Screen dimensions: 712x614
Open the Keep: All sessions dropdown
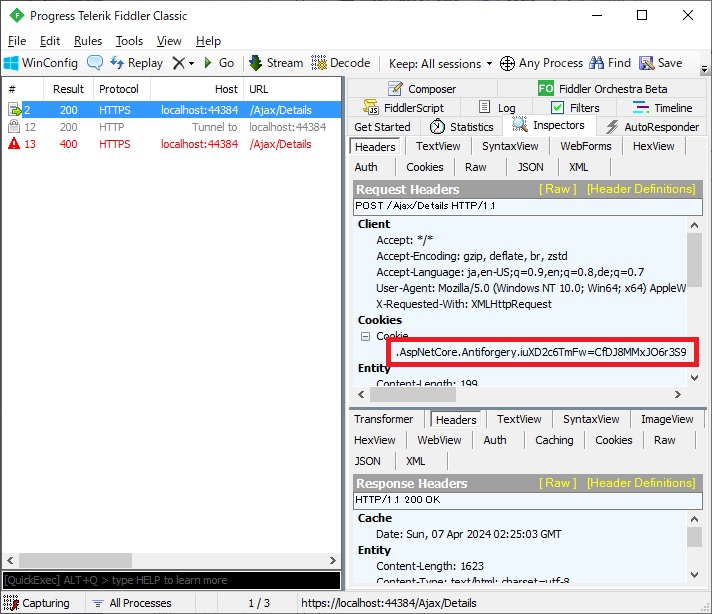coord(440,64)
